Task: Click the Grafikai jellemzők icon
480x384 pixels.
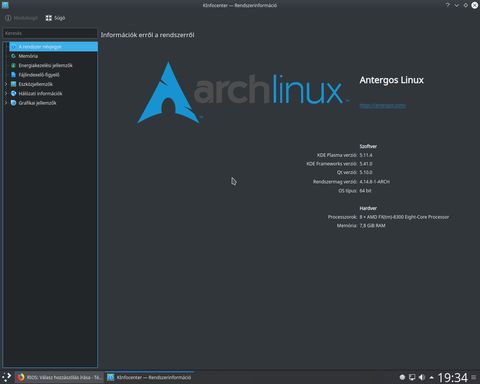Action: pyautogui.click(x=13, y=103)
